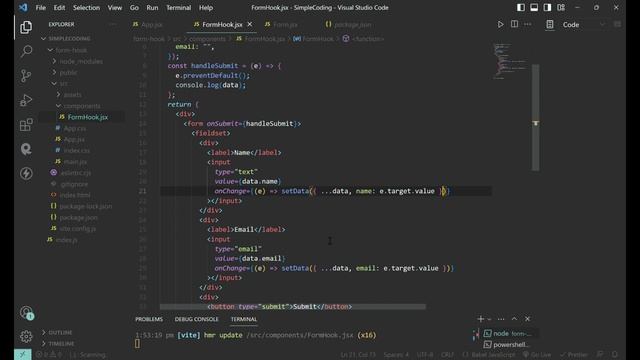Open Customize Layout icon in title bar

pyautogui.click(x=561, y=7)
